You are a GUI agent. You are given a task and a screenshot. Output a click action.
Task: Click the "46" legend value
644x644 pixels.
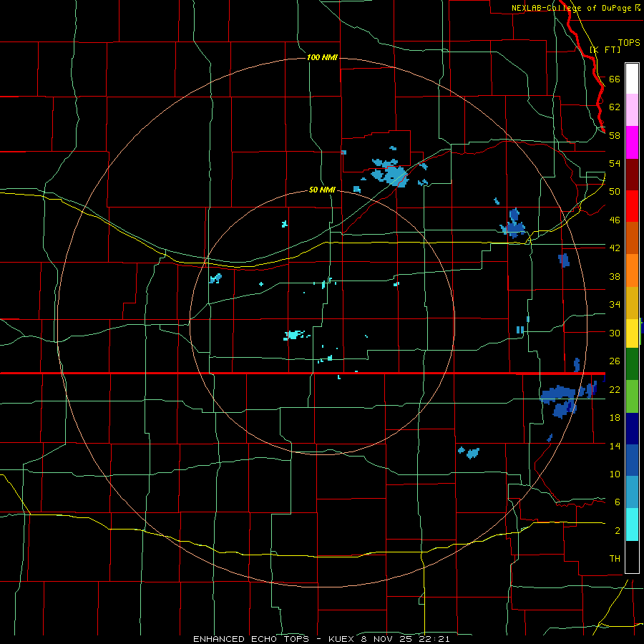tap(615, 220)
